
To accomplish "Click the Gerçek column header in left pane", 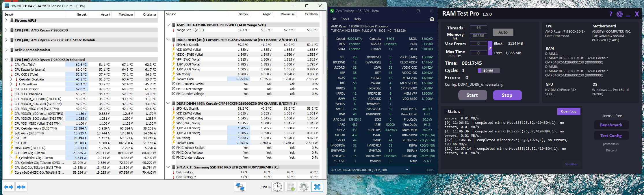I will (77, 14).
